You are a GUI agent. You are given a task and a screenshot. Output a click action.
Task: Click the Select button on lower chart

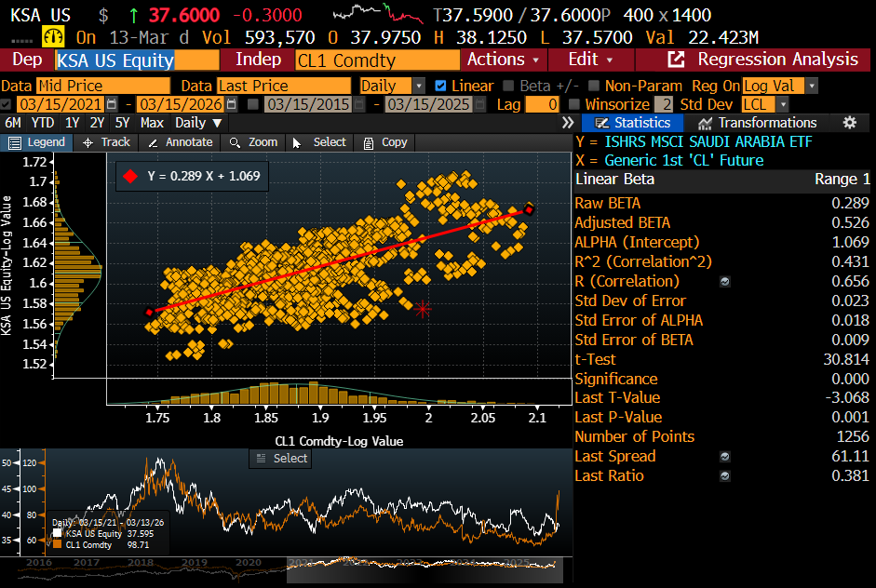(280, 458)
